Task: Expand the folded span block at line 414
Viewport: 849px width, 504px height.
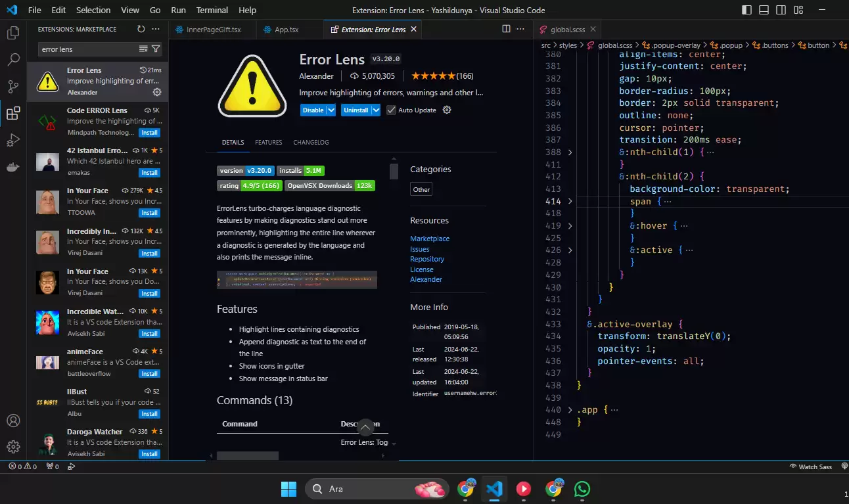Action: 570,202
